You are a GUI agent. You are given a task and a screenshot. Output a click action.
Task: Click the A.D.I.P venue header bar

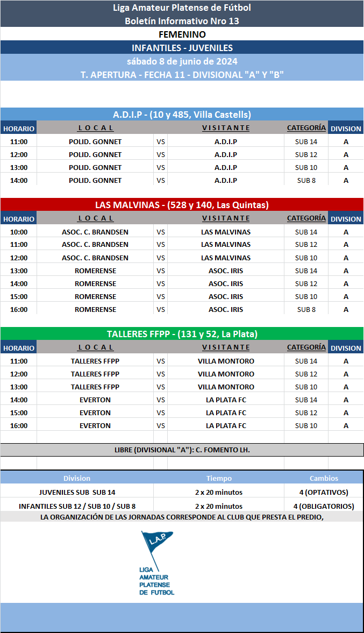[182, 115]
